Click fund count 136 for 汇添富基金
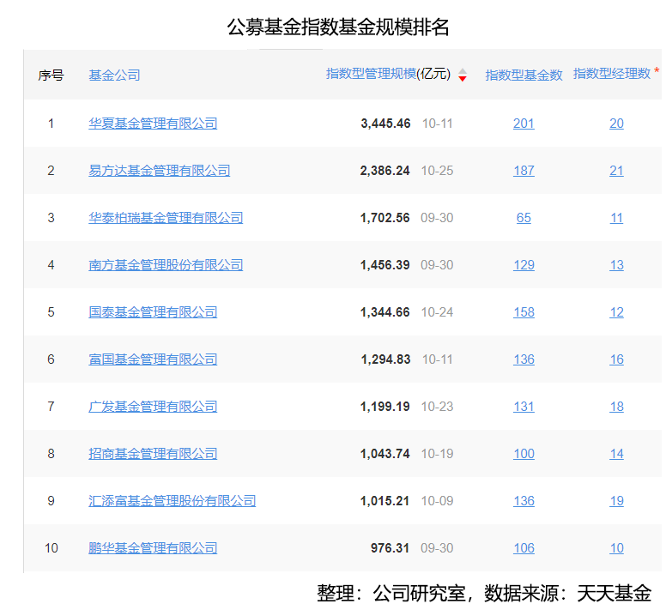 pos(524,500)
